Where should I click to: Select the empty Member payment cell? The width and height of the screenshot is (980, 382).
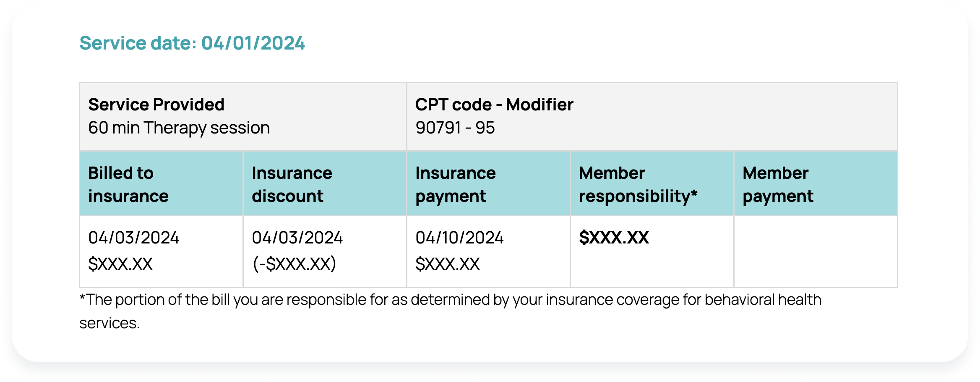point(816,251)
